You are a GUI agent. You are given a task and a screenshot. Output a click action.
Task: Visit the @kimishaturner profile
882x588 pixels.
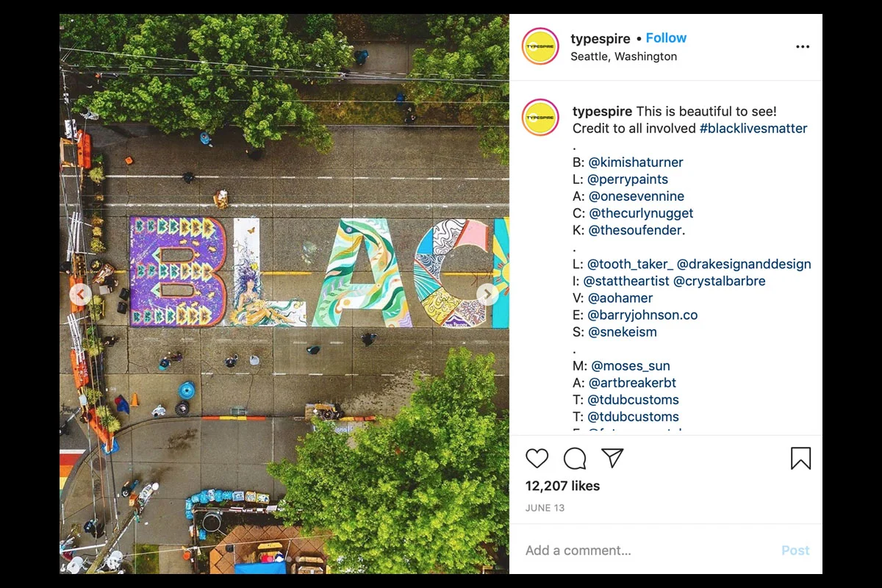point(636,162)
